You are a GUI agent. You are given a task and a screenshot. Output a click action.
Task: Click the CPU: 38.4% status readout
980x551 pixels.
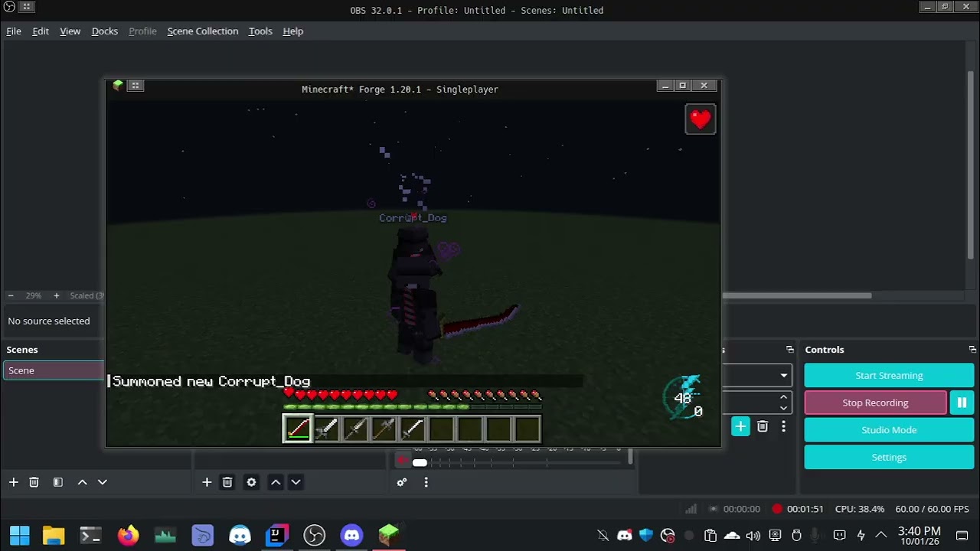860,509
